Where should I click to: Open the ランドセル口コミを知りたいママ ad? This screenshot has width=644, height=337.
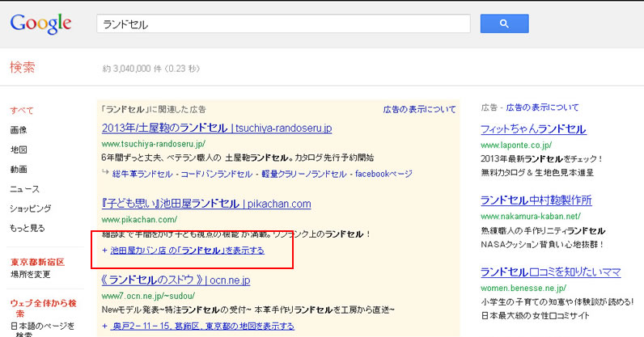pos(550,272)
